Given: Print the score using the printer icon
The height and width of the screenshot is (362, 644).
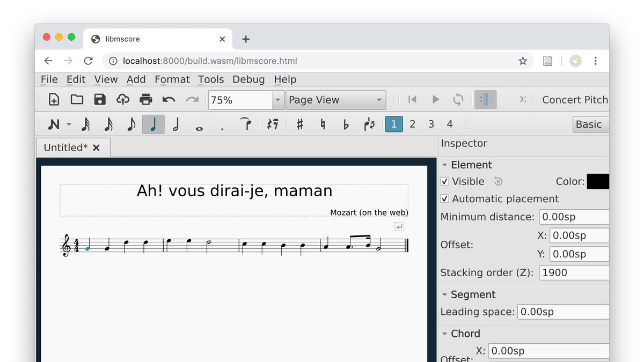Looking at the screenshot, I should tap(146, 100).
